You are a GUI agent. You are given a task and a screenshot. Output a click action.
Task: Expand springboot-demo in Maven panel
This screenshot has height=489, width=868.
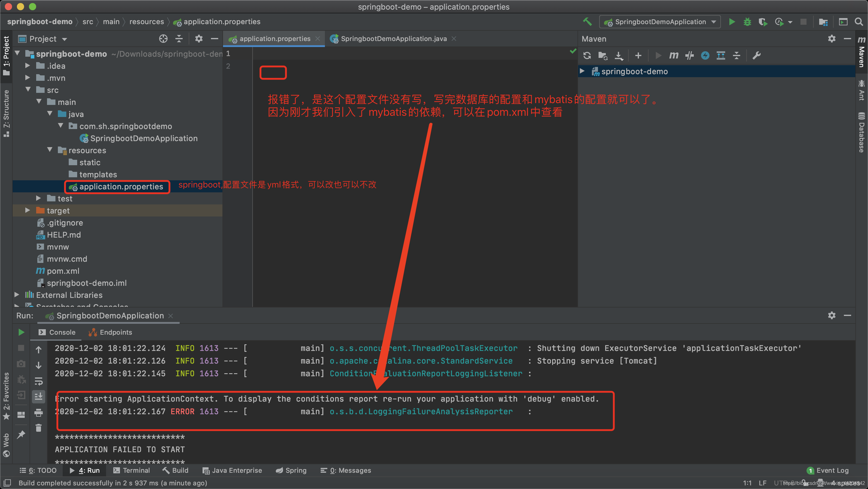(582, 71)
